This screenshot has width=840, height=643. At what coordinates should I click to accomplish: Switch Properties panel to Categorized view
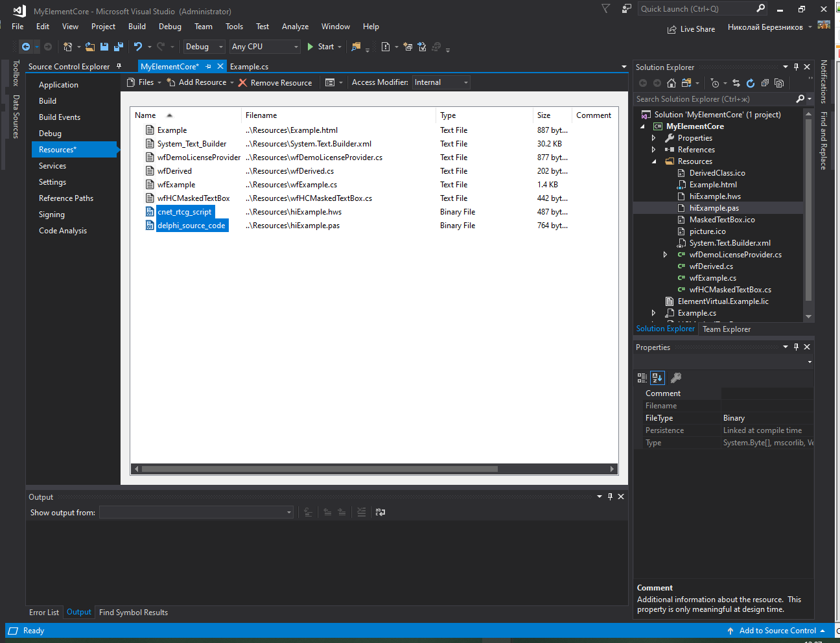[642, 378]
